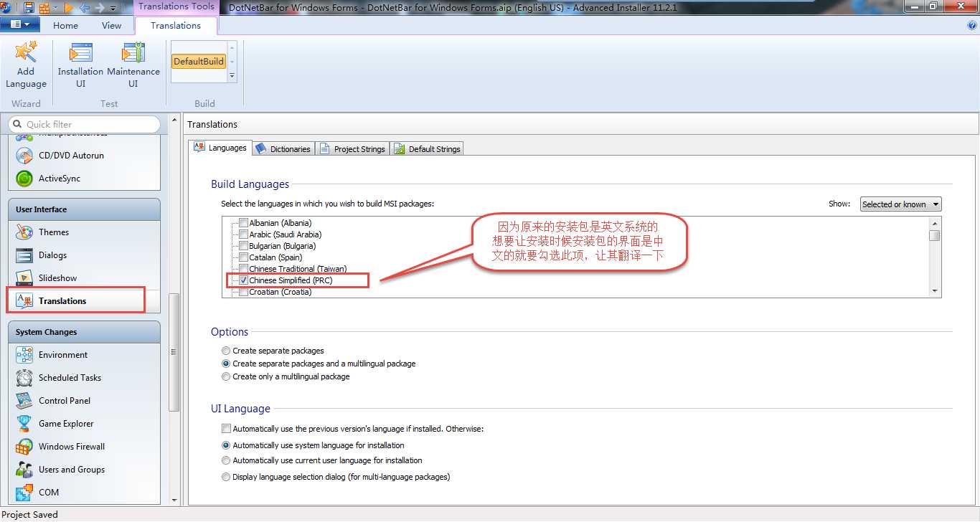
Task: Collapse the System Changes section header
Action: (84, 332)
